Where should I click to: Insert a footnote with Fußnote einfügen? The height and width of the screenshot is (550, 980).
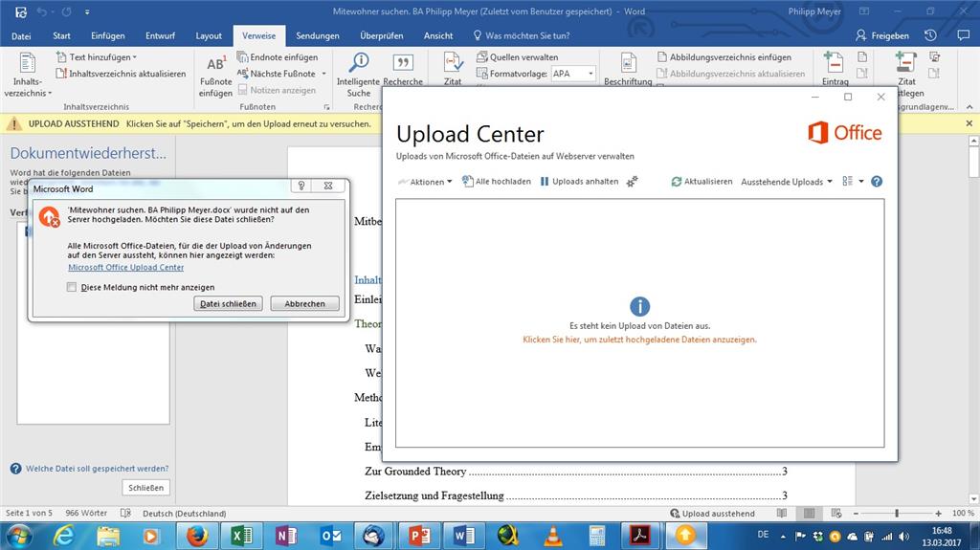(x=215, y=77)
